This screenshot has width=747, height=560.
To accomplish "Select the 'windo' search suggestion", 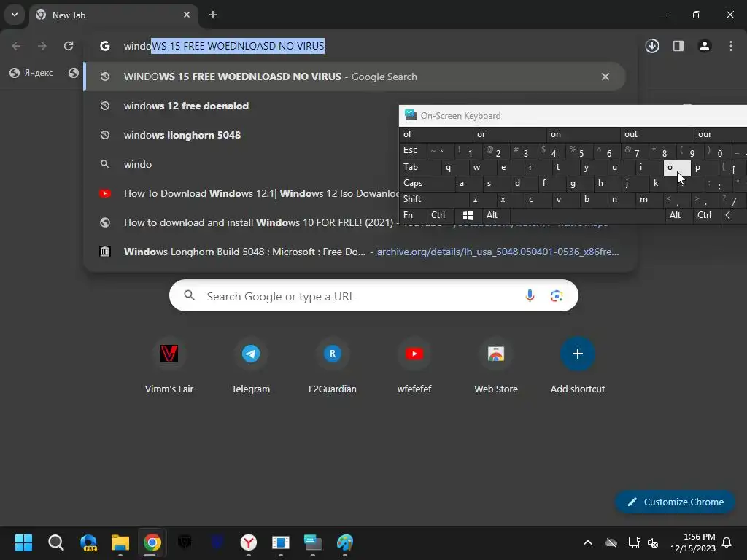I will (x=242, y=164).
